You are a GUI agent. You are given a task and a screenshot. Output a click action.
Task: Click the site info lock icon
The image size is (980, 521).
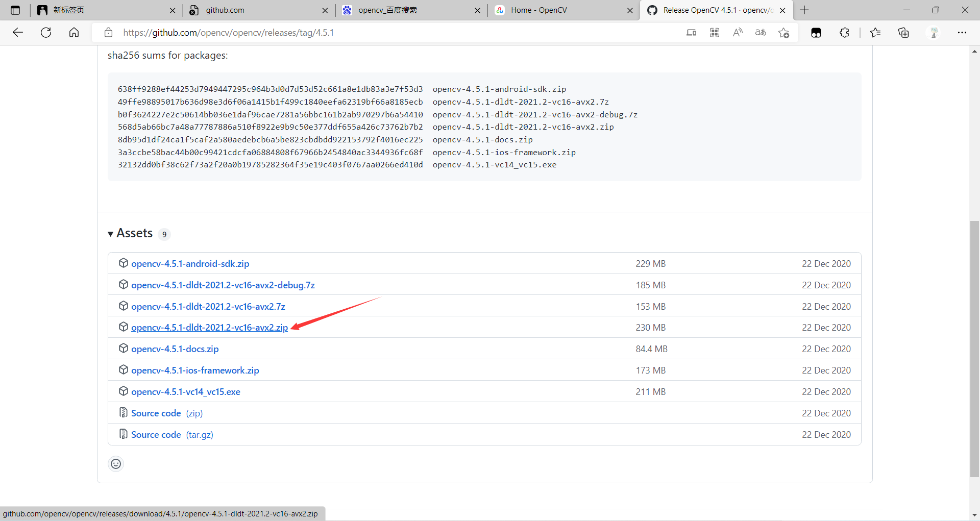coord(108,33)
